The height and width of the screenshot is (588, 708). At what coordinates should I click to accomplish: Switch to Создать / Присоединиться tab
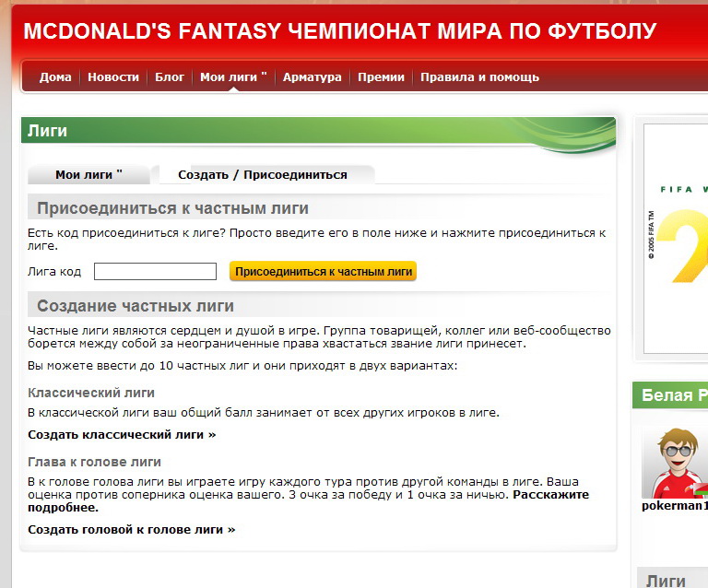(x=263, y=174)
